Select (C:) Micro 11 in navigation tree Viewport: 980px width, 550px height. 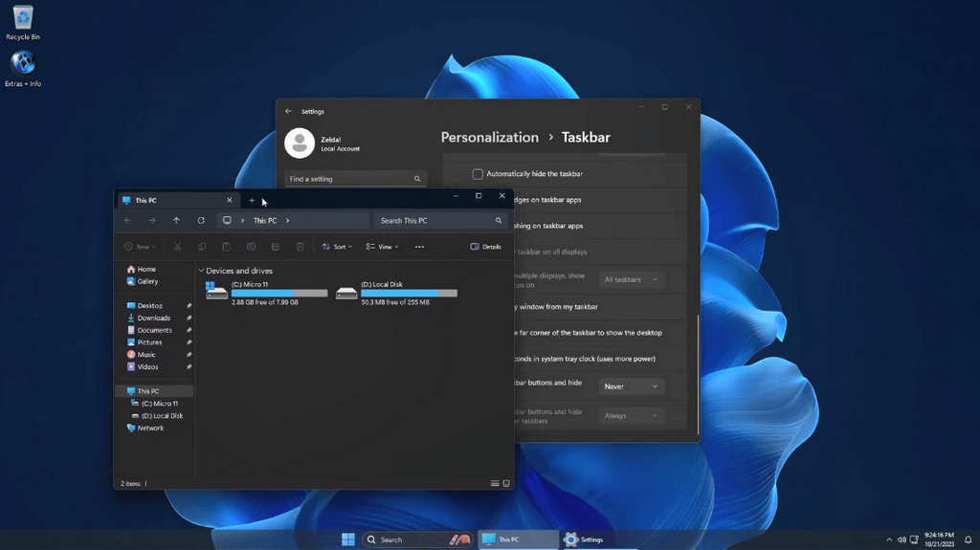[x=154, y=404]
